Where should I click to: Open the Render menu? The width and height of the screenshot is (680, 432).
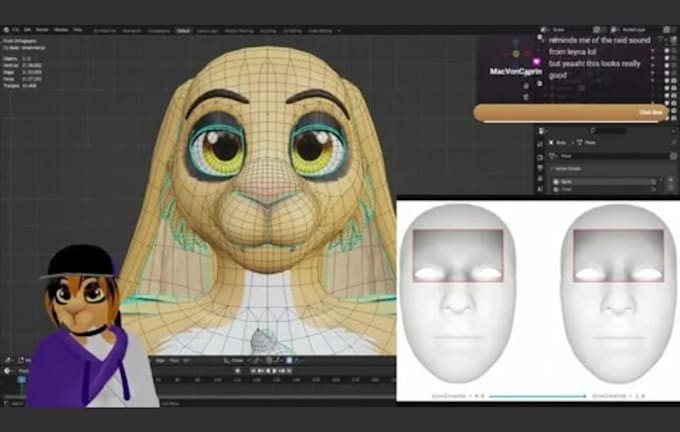pyautogui.click(x=42, y=30)
